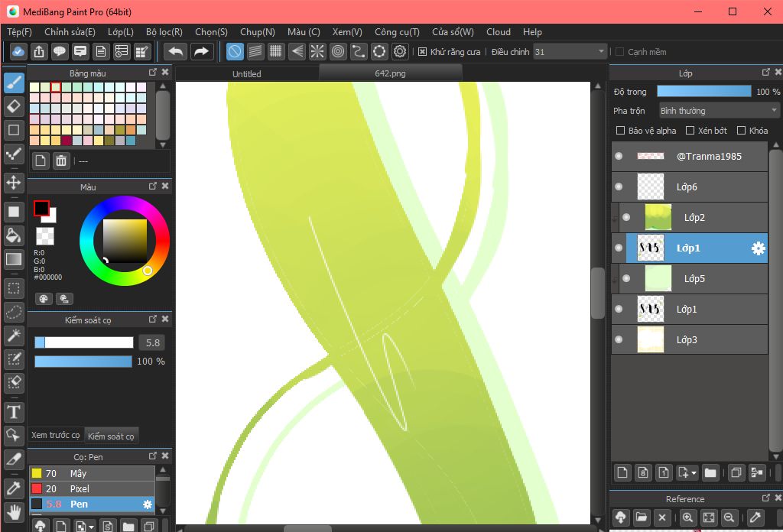Viewport: 783px width, 532px height.
Task: Hide the Lớp2 layer
Action: pos(626,217)
